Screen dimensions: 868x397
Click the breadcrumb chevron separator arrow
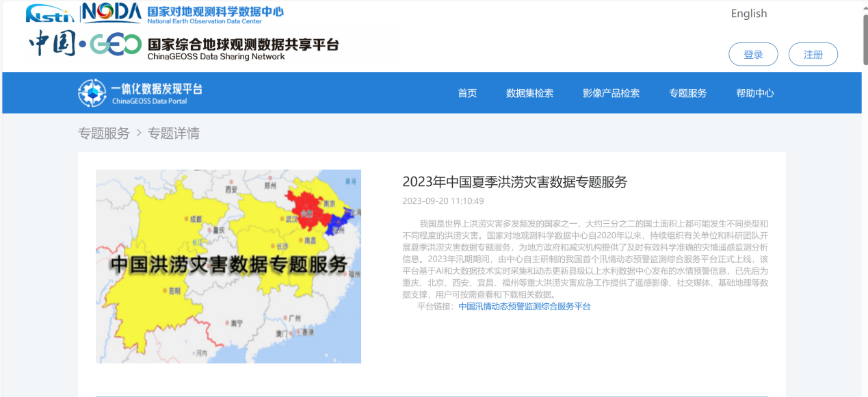pos(139,133)
